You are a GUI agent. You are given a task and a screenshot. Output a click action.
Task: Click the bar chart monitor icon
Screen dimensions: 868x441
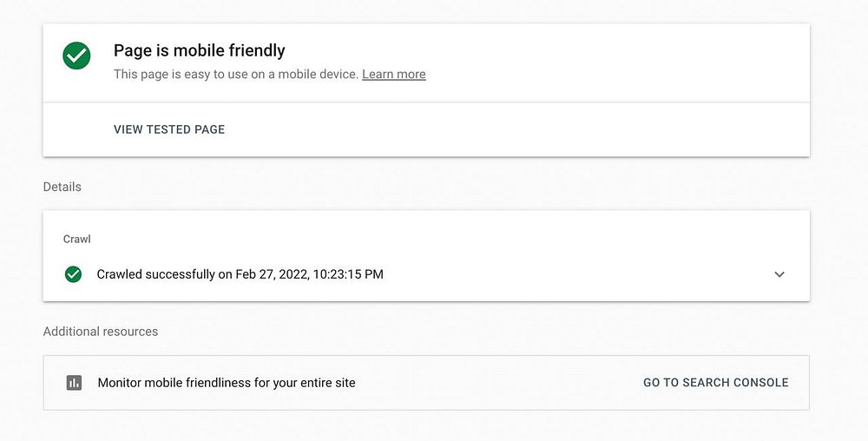pyautogui.click(x=74, y=383)
